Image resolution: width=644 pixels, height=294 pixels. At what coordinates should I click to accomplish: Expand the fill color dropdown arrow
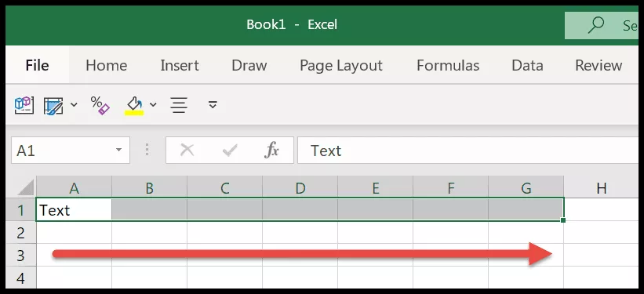[153, 105]
